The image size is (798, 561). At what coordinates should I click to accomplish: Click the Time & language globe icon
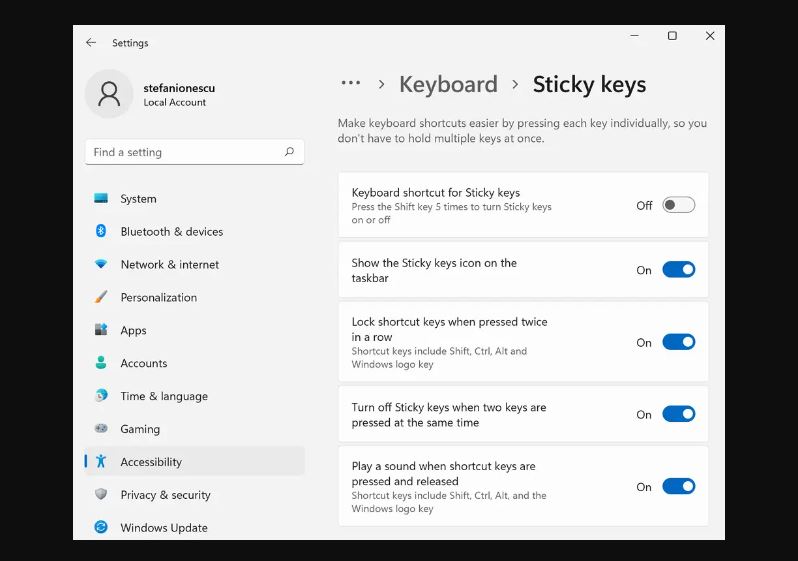pyautogui.click(x=101, y=396)
